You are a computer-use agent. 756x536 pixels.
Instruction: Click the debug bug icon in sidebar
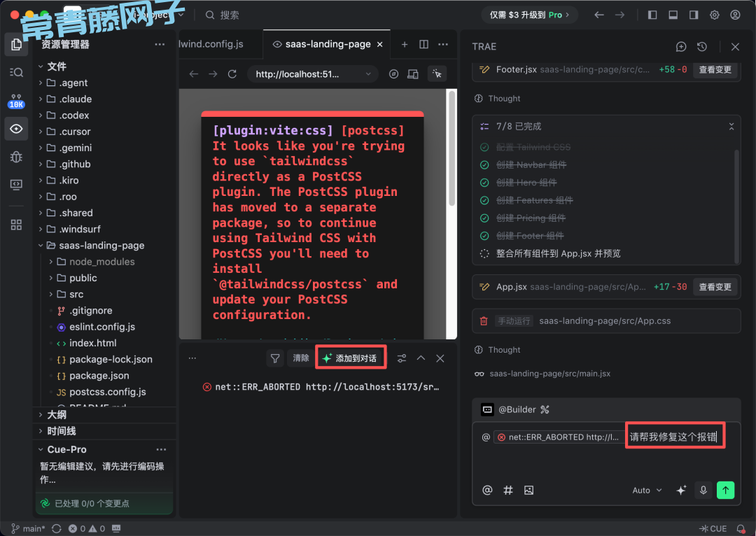click(16, 157)
